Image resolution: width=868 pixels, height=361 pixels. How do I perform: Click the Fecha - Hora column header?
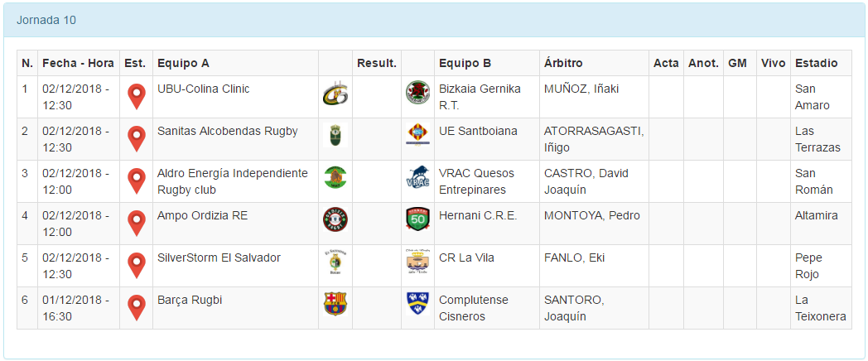point(78,63)
